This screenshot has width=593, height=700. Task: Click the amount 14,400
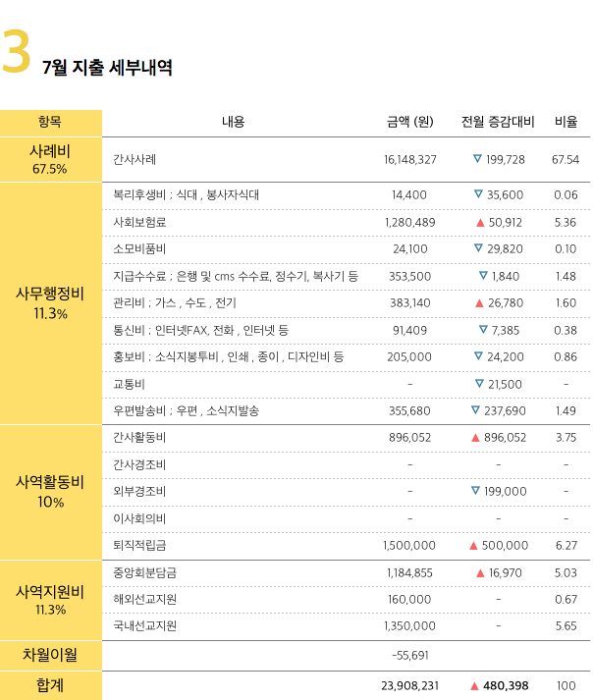[409, 195]
